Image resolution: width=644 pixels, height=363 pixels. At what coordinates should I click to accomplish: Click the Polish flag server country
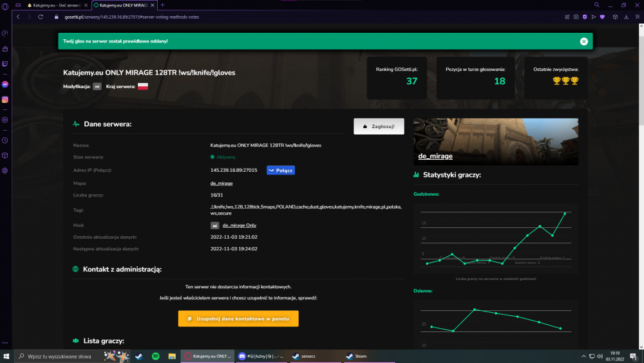(143, 86)
